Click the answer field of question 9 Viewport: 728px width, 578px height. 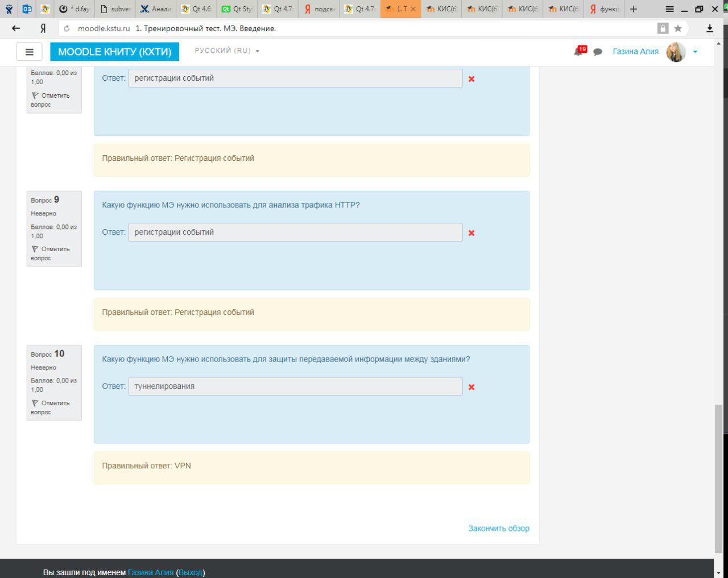tap(295, 232)
